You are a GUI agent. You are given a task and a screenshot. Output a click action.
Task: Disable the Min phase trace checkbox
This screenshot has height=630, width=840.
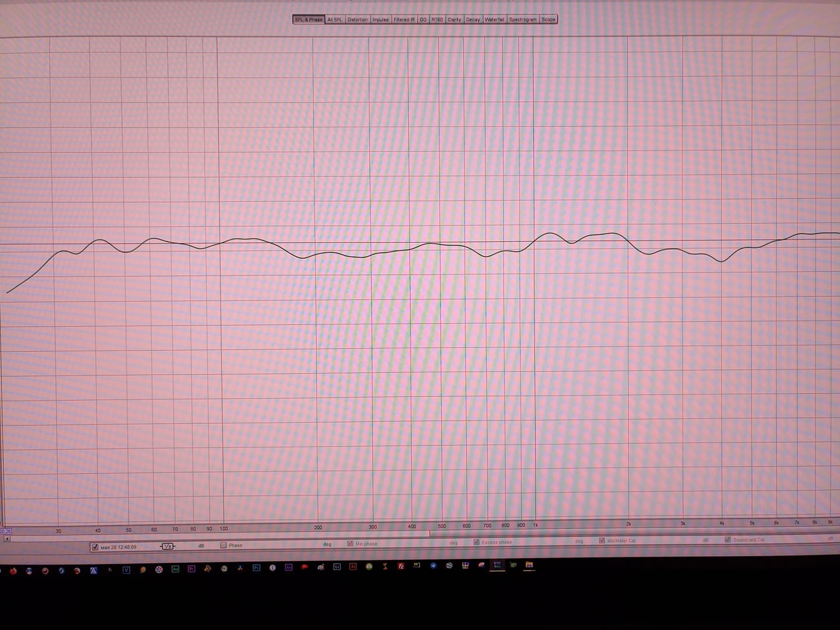[x=350, y=544]
